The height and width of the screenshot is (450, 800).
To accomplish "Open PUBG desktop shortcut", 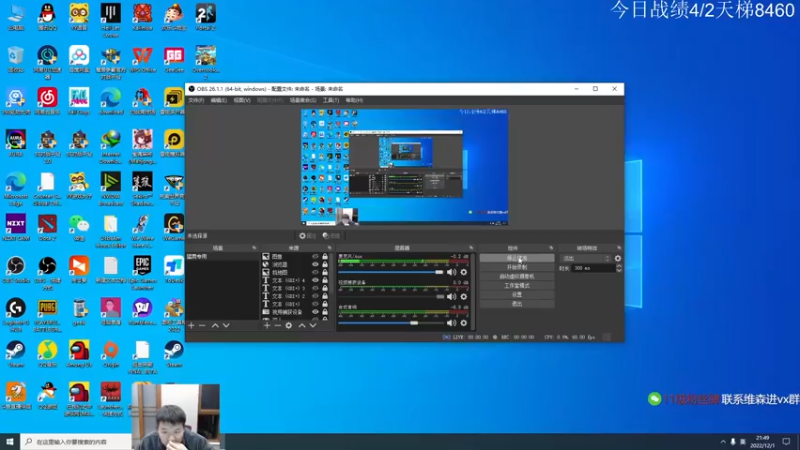I will [x=47, y=315].
